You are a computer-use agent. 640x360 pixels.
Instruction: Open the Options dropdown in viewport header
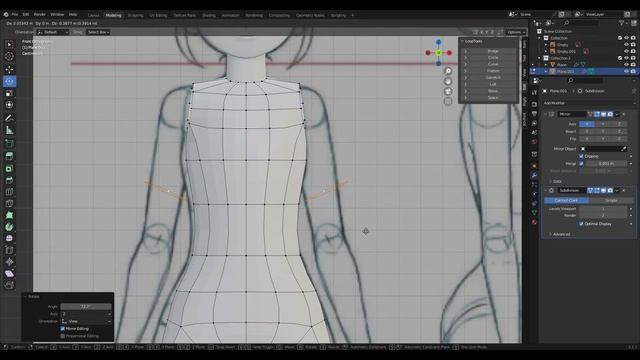[x=516, y=32]
